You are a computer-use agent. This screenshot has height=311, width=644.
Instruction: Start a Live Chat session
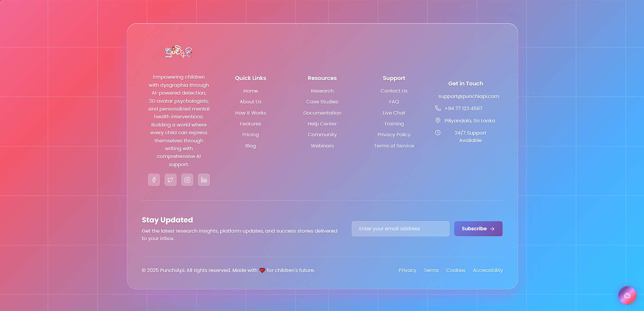[394, 113]
